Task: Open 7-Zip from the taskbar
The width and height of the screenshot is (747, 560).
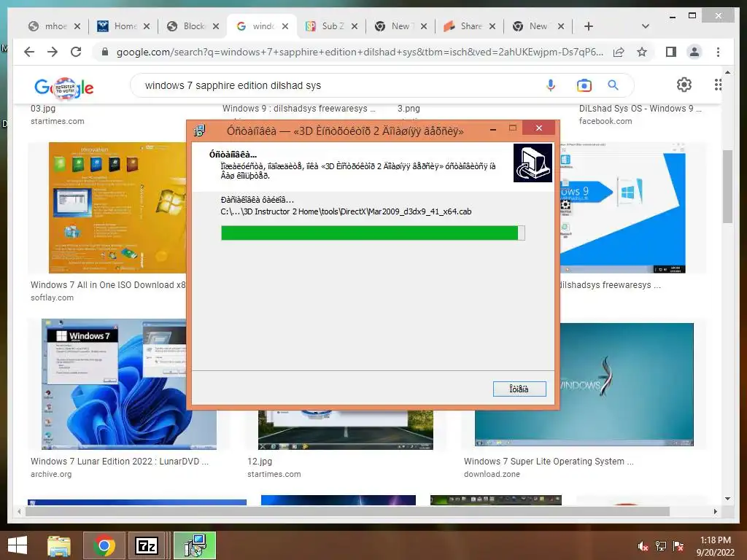Action: (146, 545)
